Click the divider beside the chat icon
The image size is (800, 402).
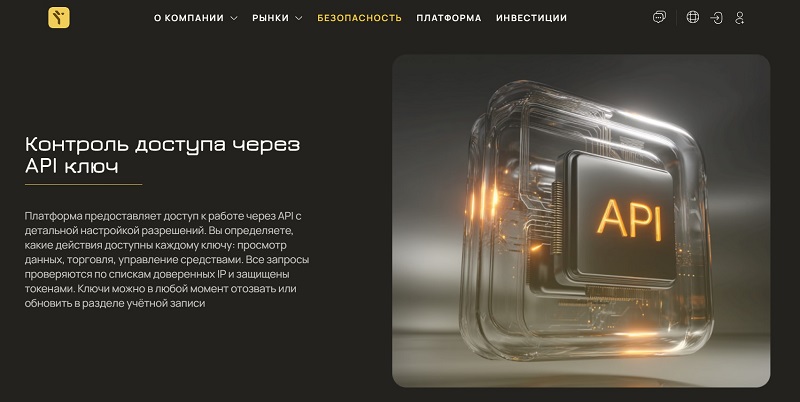coord(677,18)
